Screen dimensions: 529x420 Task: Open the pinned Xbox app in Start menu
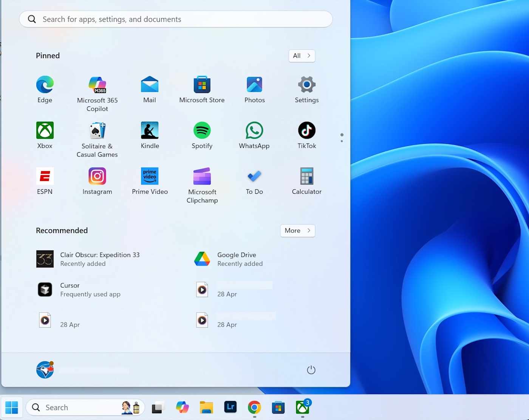[45, 135]
